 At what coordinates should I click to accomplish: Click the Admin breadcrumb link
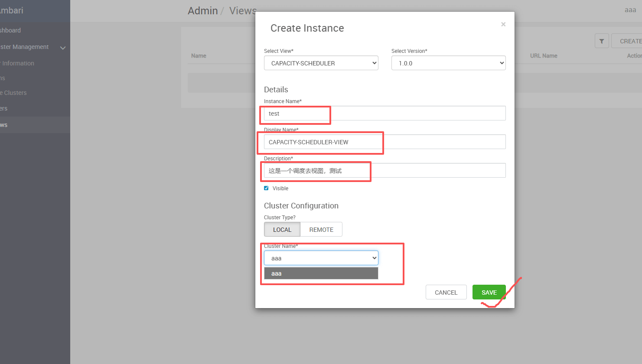(x=202, y=11)
